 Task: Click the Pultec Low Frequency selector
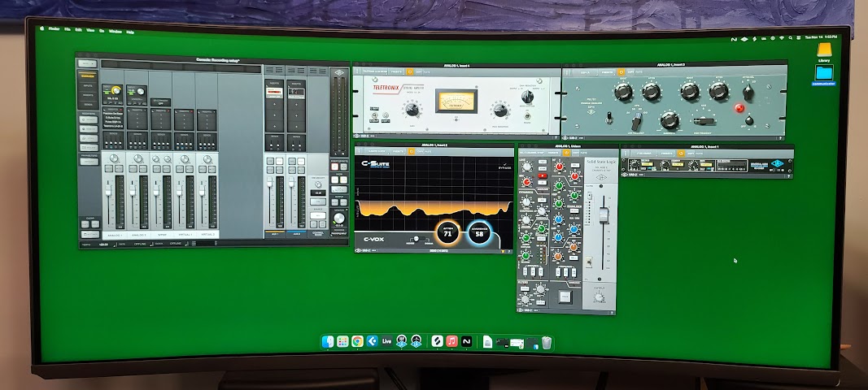tap(637, 121)
